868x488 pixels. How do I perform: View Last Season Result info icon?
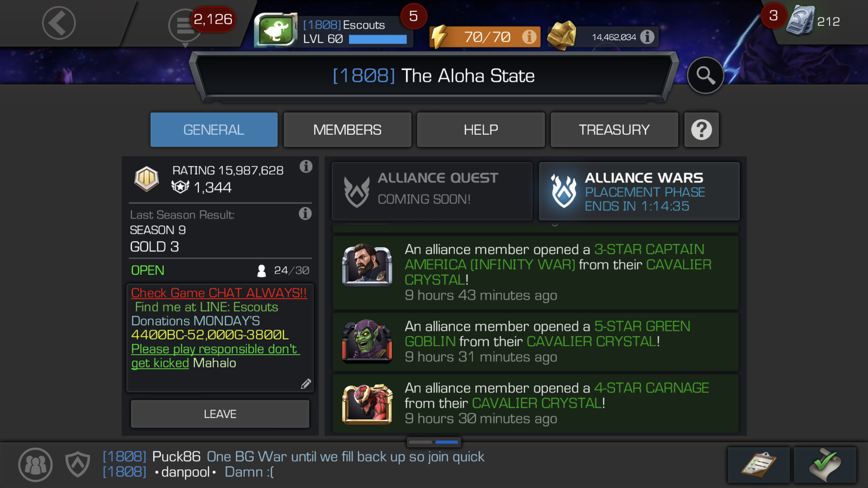point(305,214)
